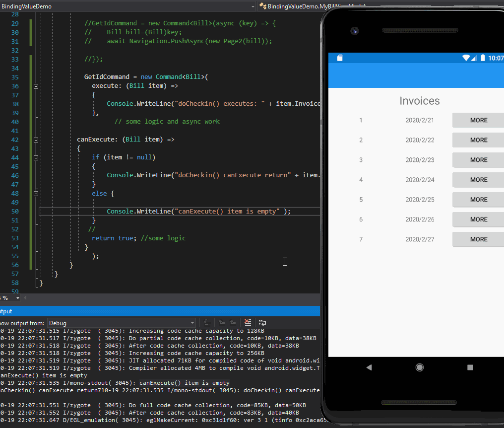Tap the Android recent apps square button
Screen dimensions: 504x428
tap(470, 367)
